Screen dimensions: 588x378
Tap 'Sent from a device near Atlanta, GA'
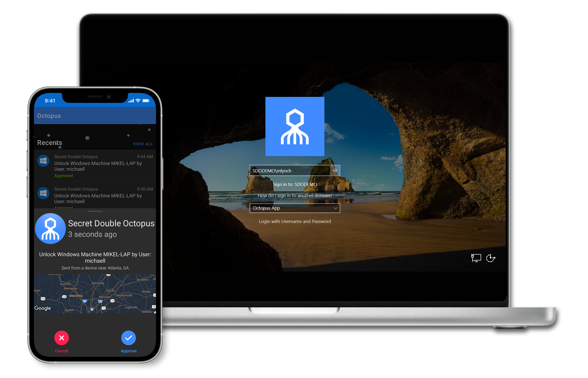tap(95, 268)
